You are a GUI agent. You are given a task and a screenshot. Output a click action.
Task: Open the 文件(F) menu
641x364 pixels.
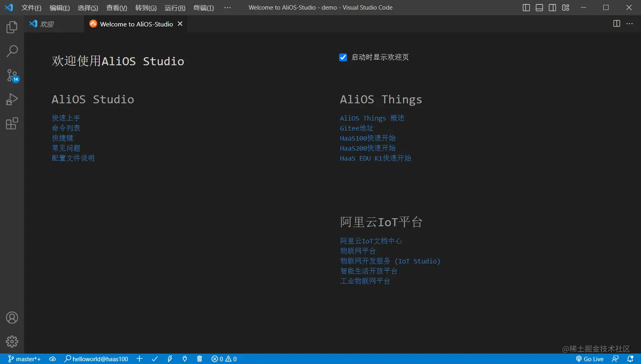(31, 8)
